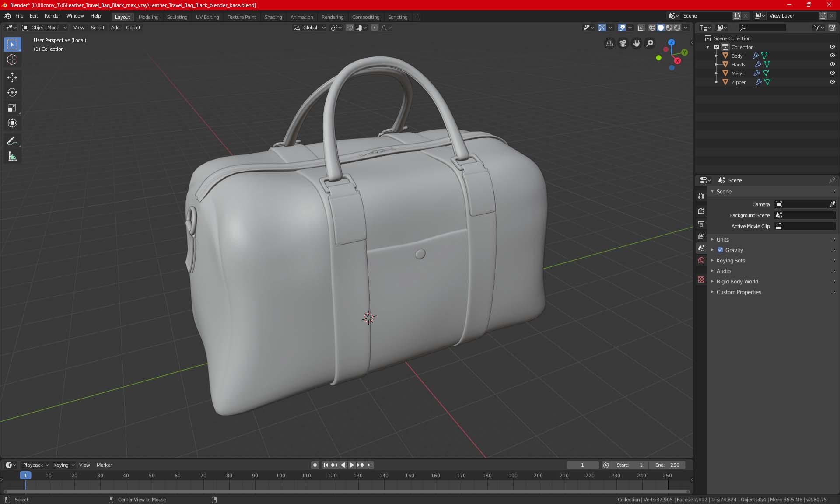Open the World properties tab

[x=701, y=260]
